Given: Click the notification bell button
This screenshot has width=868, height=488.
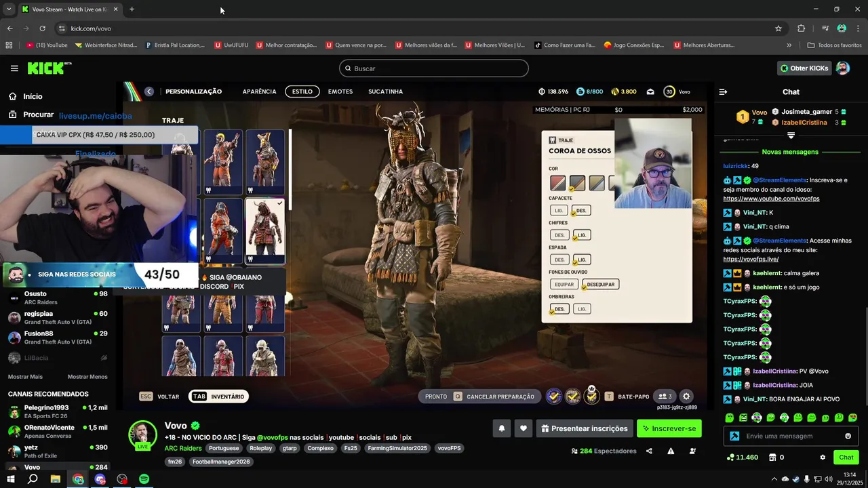Looking at the screenshot, I should (502, 428).
